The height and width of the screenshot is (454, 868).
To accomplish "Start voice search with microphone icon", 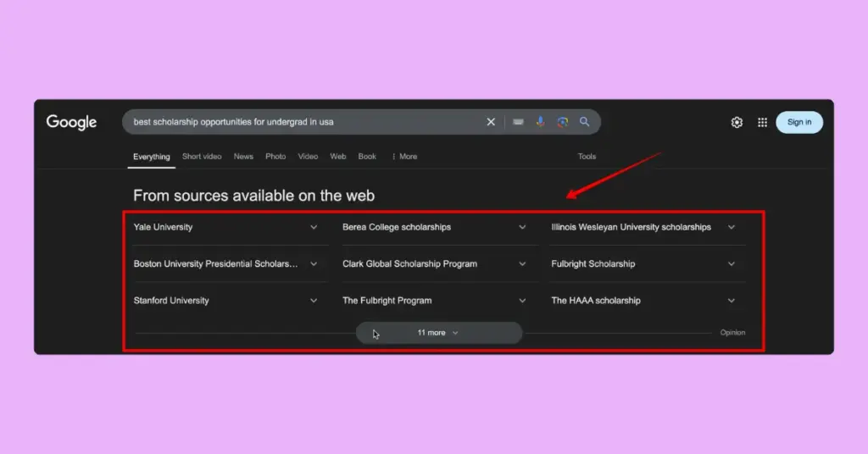I will [x=540, y=122].
